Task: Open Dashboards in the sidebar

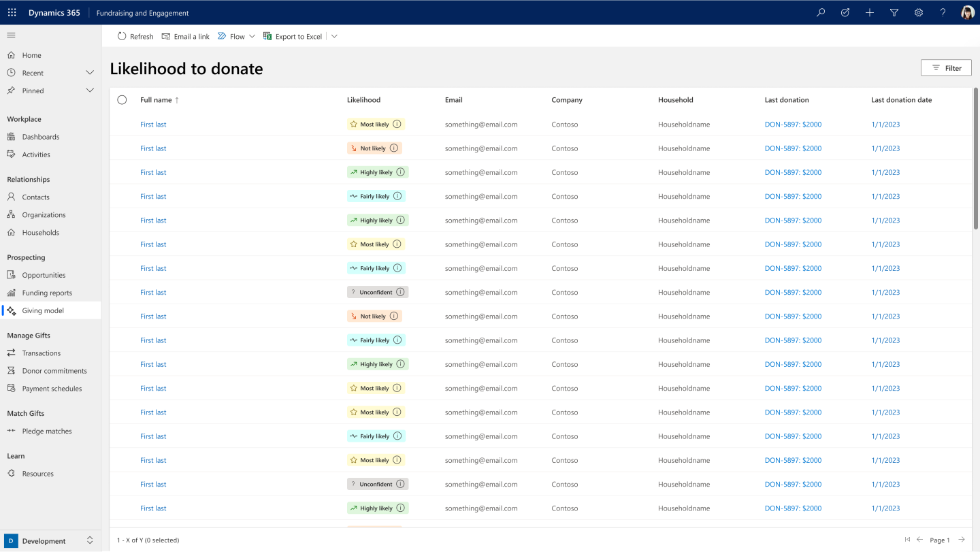Action: pos(41,137)
